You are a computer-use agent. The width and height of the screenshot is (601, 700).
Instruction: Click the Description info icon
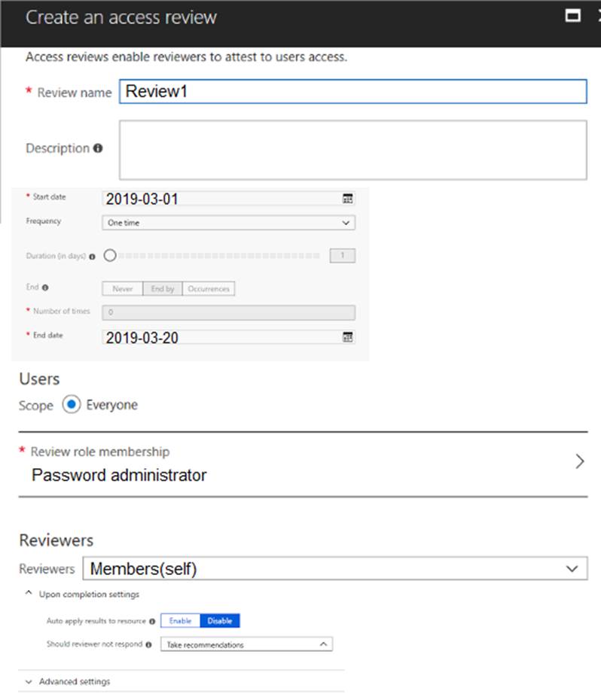pos(98,148)
